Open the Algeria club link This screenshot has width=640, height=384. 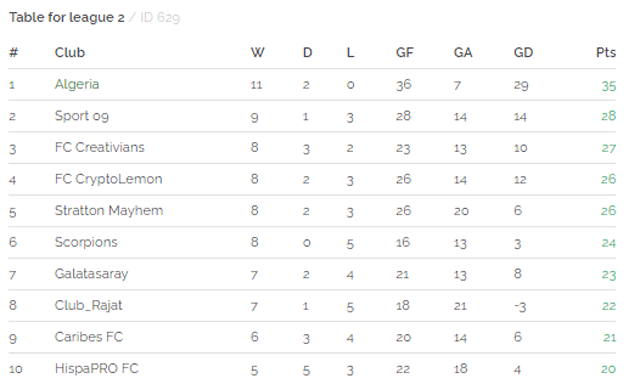[x=77, y=84]
